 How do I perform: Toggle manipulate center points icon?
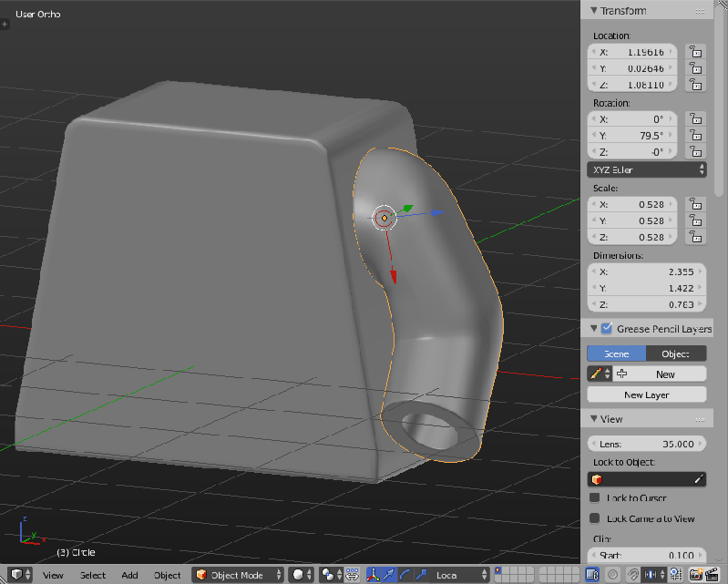(x=353, y=575)
